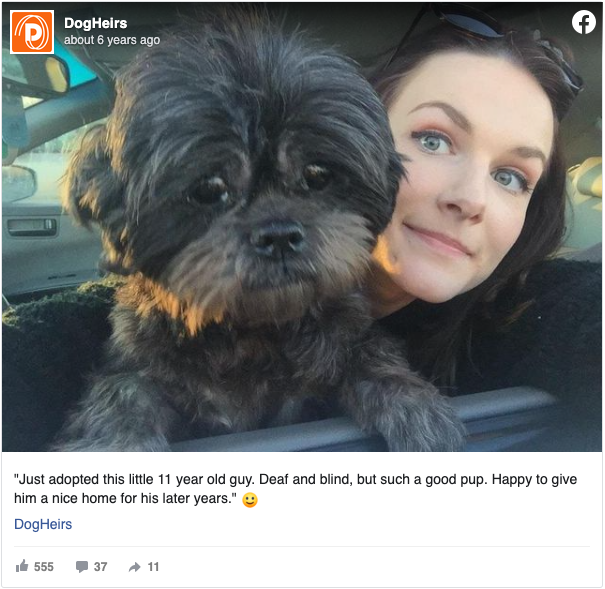View the 37 comments count
This screenshot has height=589, width=605.
click(100, 567)
